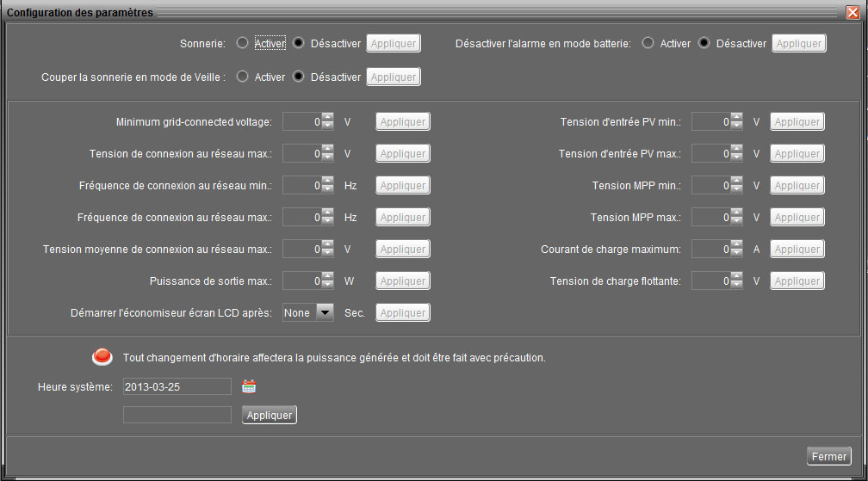The image size is (868, 481).
Task: Close the Configuration des paramètres window
Action: (x=852, y=12)
